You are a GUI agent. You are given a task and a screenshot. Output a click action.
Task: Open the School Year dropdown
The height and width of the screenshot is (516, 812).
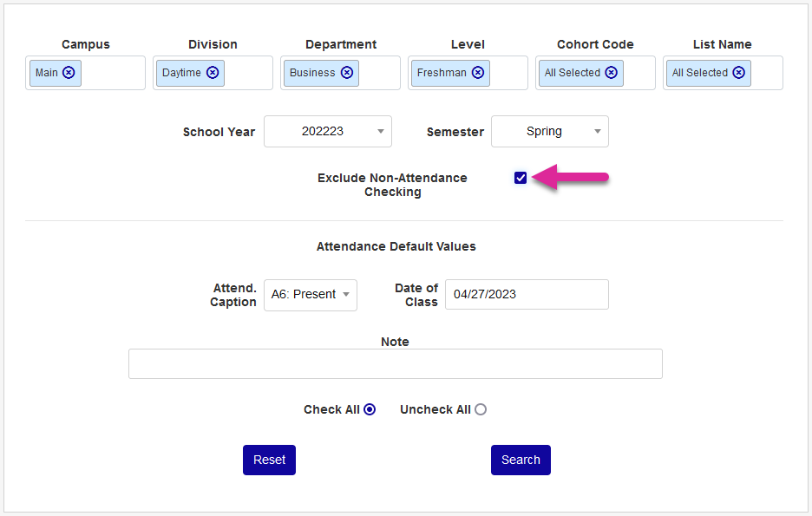(328, 132)
